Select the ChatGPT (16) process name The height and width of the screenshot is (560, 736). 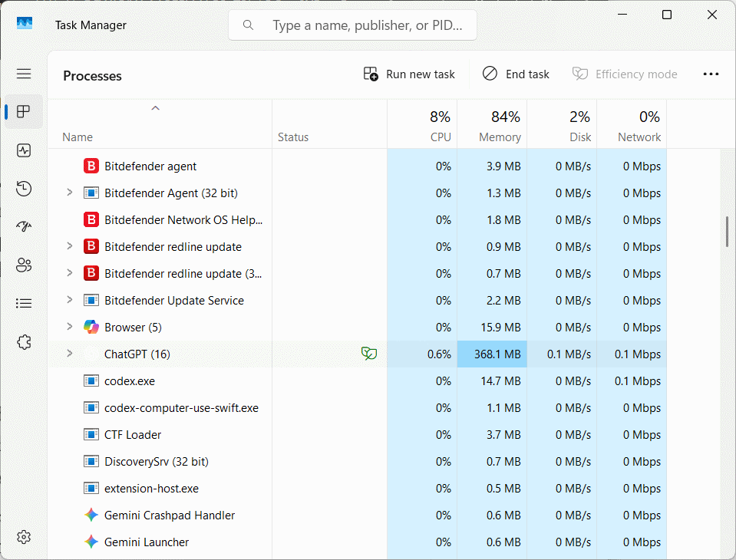(x=137, y=354)
